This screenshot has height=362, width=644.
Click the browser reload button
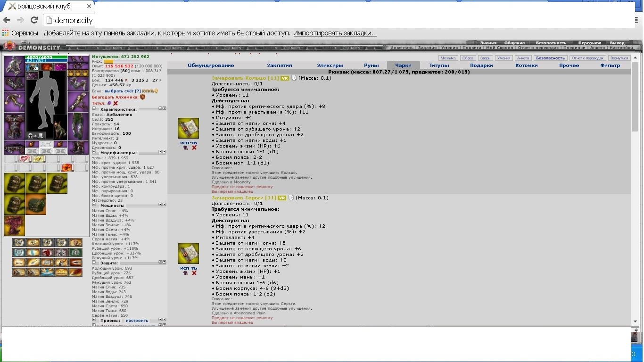[x=34, y=20]
